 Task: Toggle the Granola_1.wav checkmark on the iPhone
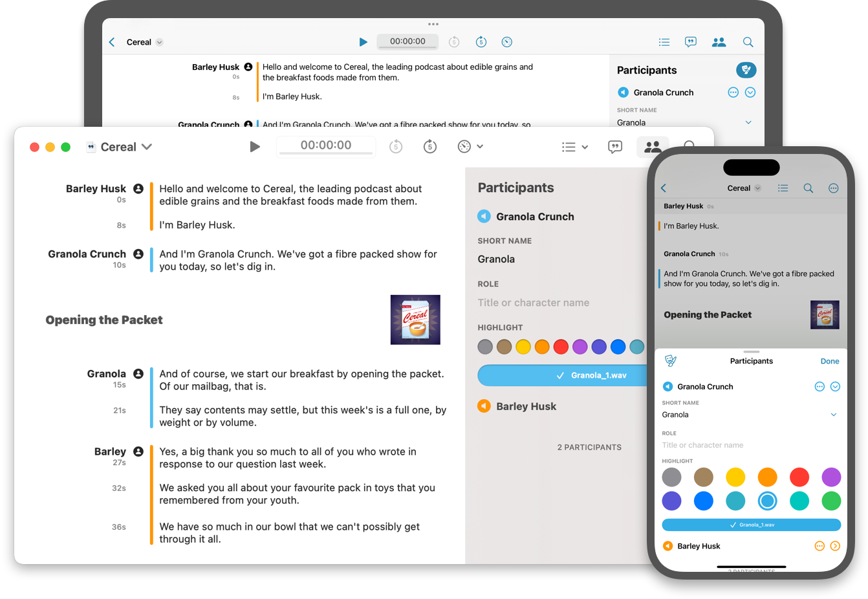tap(751, 525)
